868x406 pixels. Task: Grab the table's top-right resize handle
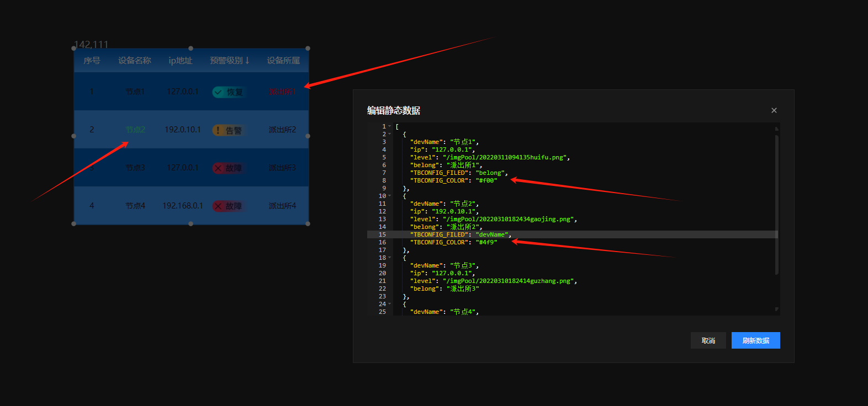308,49
